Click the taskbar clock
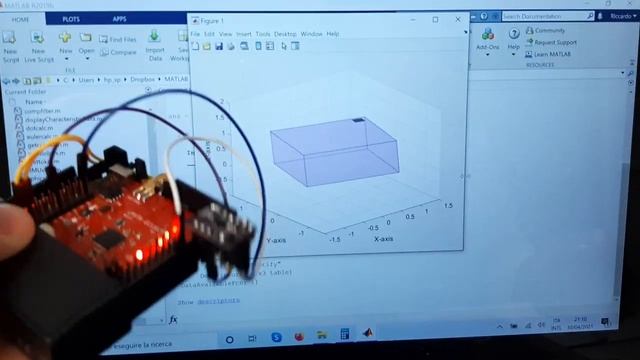The image size is (640, 360). click(580, 323)
